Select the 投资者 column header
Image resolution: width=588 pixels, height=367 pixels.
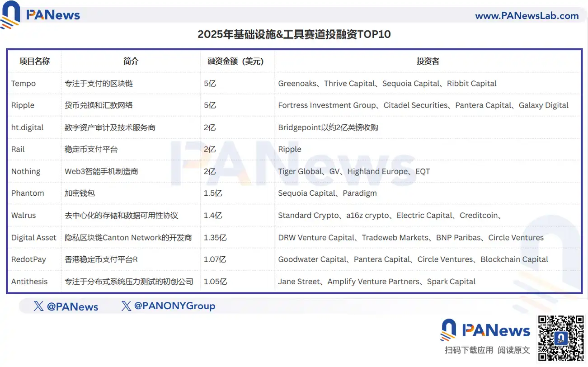click(x=427, y=61)
